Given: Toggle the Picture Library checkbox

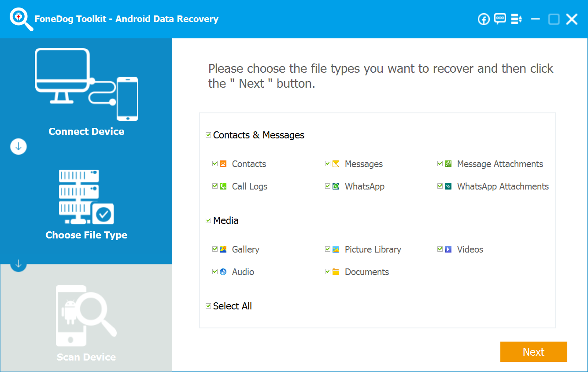Looking at the screenshot, I should click(x=328, y=249).
